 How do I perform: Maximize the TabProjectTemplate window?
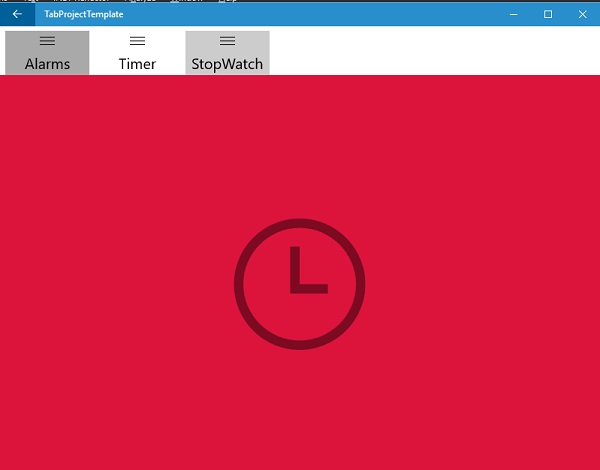(x=548, y=14)
